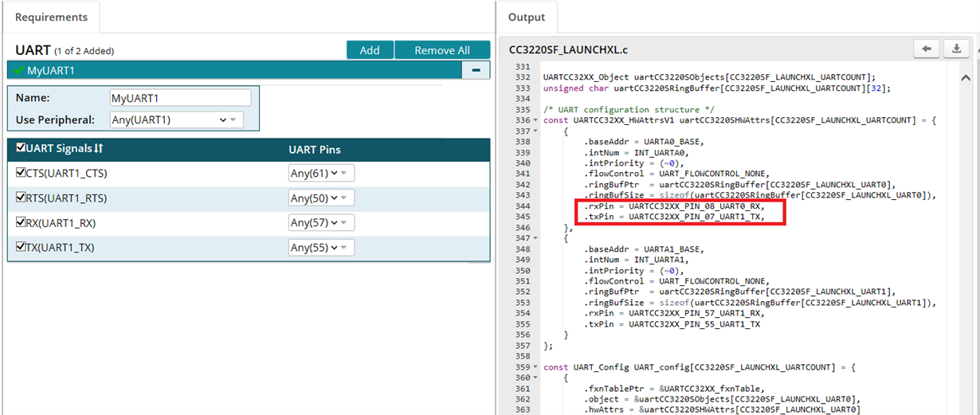Toggle the UART Signals select-all checkbox

point(21,149)
